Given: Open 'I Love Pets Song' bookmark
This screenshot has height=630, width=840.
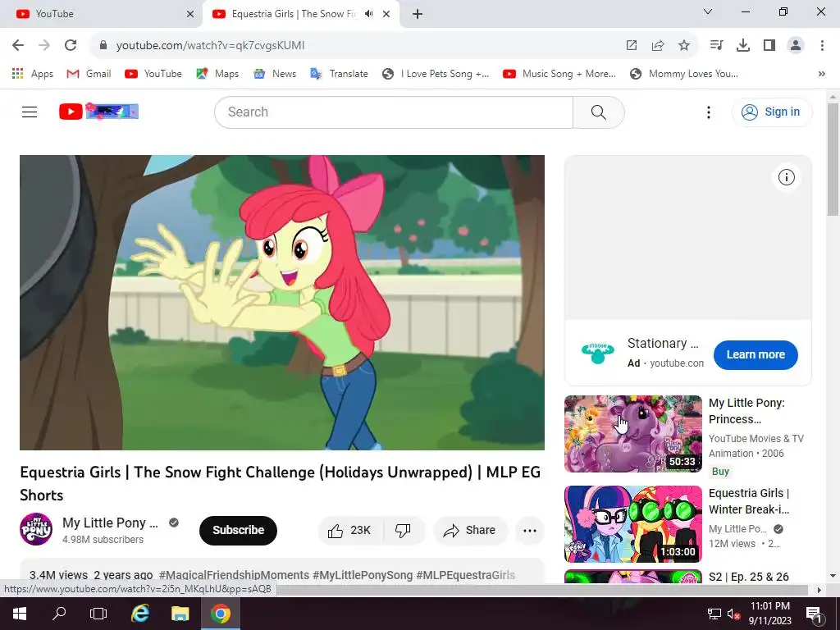Looking at the screenshot, I should pos(436,74).
